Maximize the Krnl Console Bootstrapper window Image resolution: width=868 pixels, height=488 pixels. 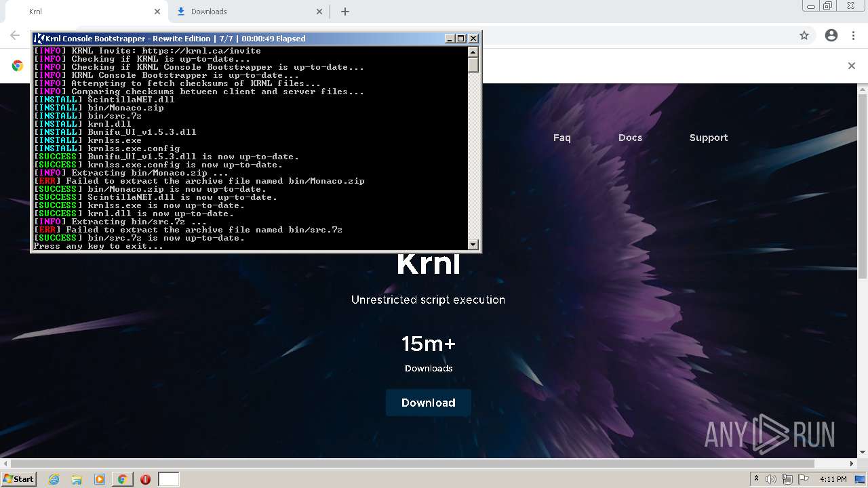coord(461,39)
